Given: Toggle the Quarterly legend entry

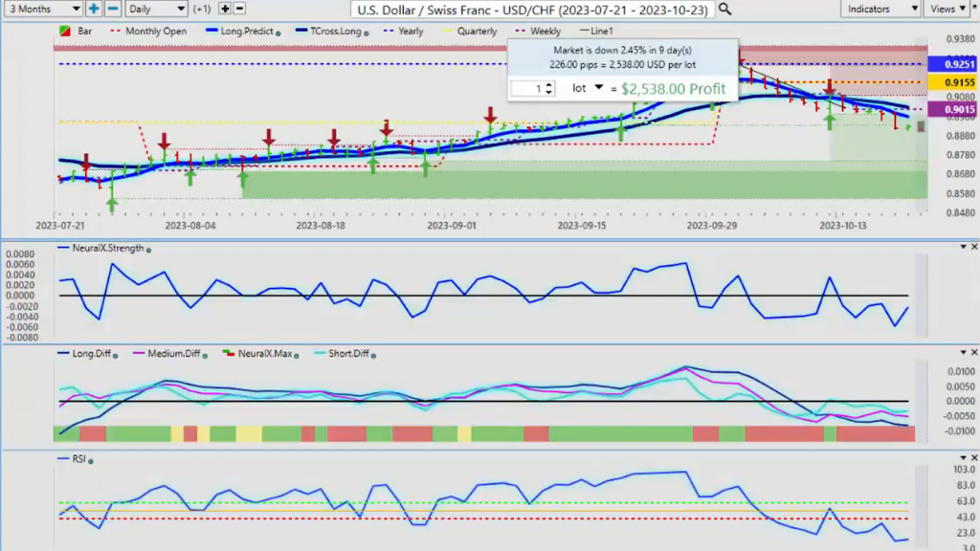Looking at the screenshot, I should coord(469,31).
